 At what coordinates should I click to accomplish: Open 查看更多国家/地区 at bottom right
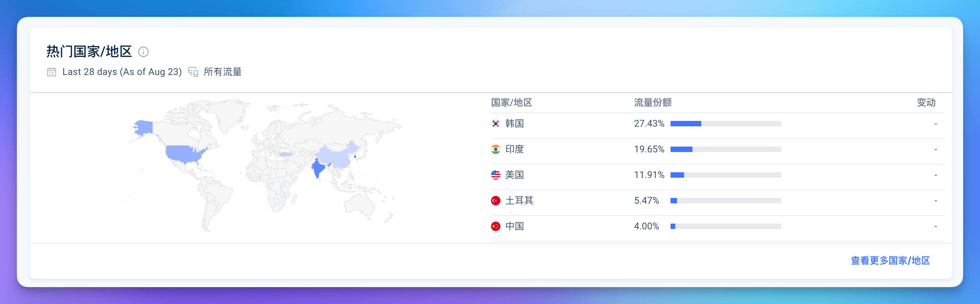pos(890,260)
